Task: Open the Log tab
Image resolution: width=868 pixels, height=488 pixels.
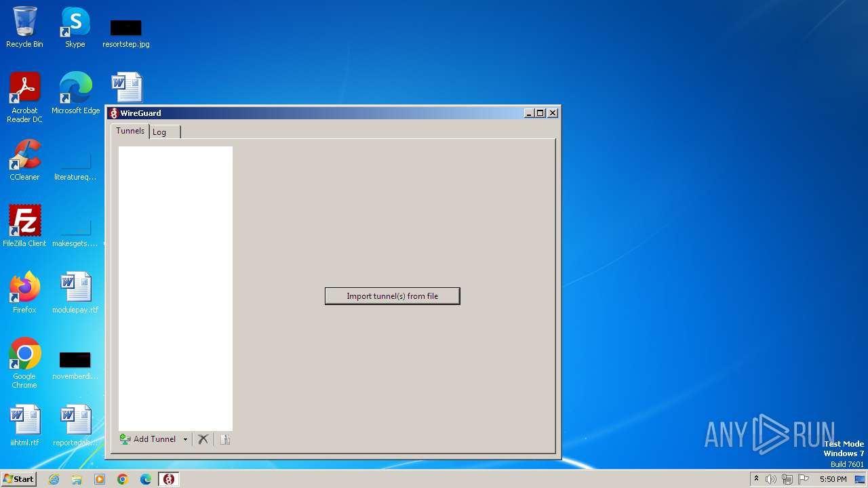Action: click(164, 132)
